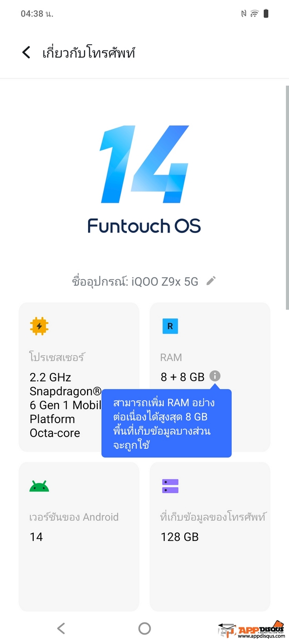Screen dimensions: 289x644
Task: Tap the navigation bar home circle
Action: pos(144,628)
